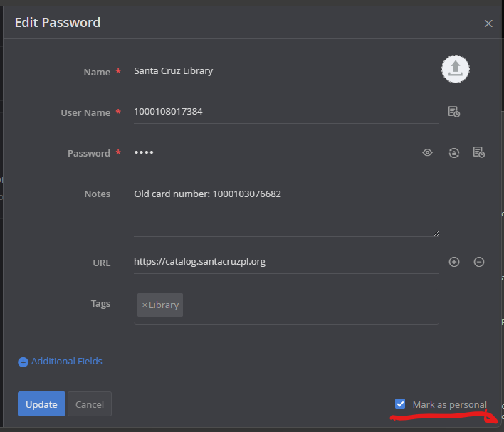Remove the Library tag

click(145, 305)
